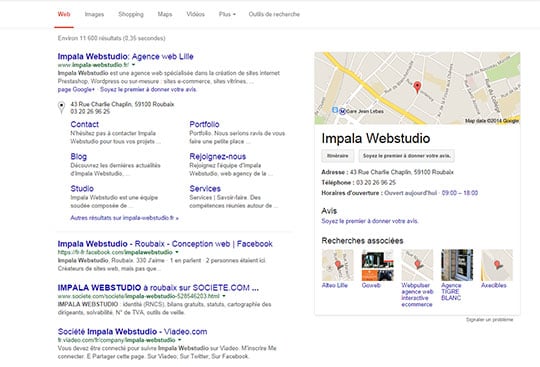Click review link under the Avis heading
540x367 pixels.
pos(370,221)
